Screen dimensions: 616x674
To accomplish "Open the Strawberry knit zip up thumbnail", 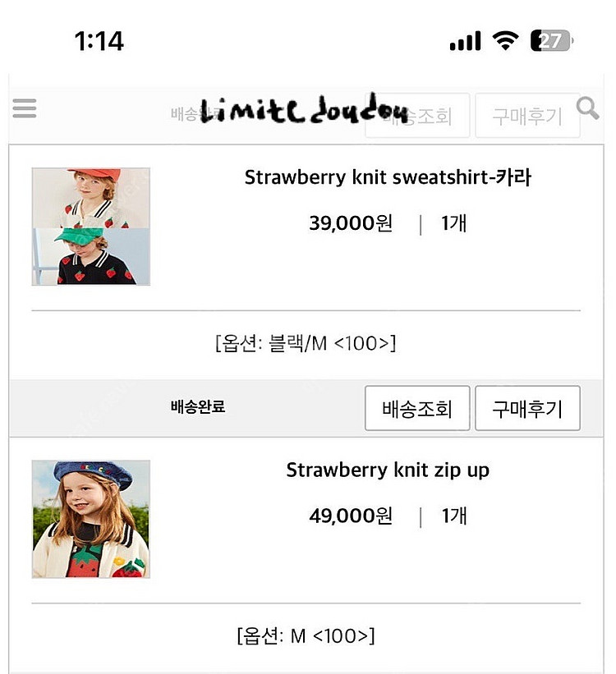I will point(91,519).
